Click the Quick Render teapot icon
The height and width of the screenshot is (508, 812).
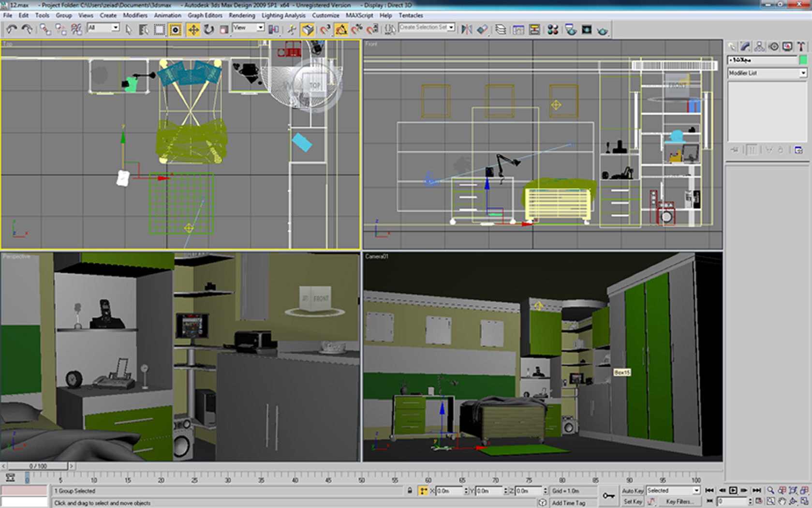[x=603, y=30]
